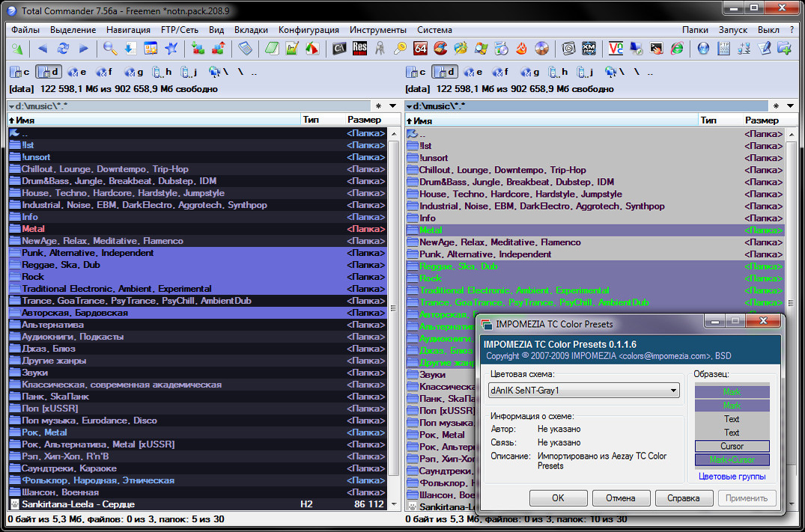Click the red Res toolbar icon
Viewport: 805px width, 532px height.
(x=359, y=49)
